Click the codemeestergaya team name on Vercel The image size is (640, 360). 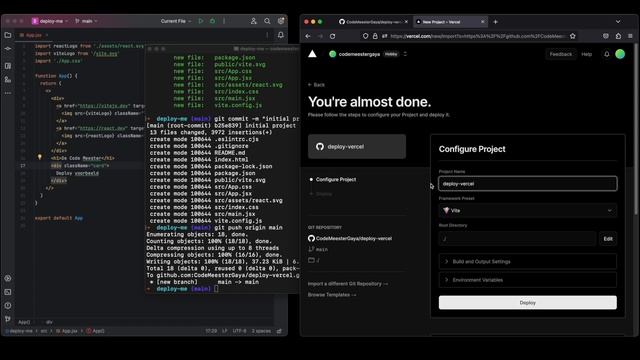(359, 54)
